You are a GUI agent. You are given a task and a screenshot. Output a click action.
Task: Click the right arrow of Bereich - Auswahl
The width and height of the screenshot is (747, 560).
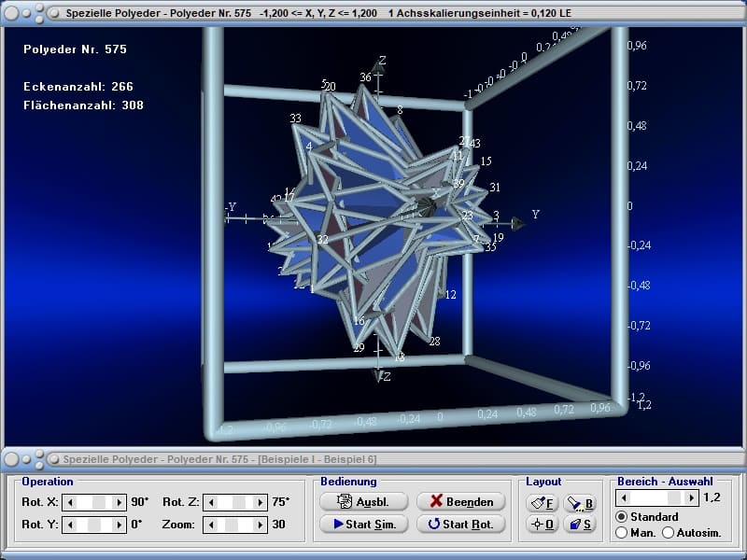691,498
